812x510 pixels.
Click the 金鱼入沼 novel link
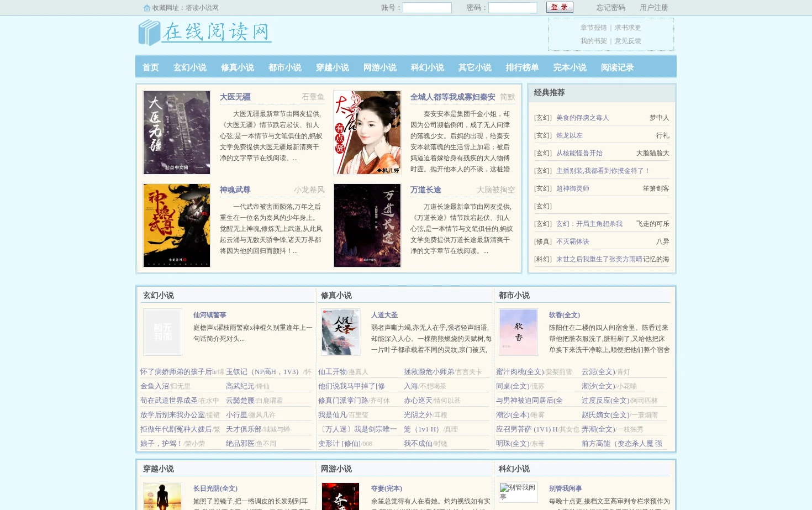pyautogui.click(x=155, y=386)
